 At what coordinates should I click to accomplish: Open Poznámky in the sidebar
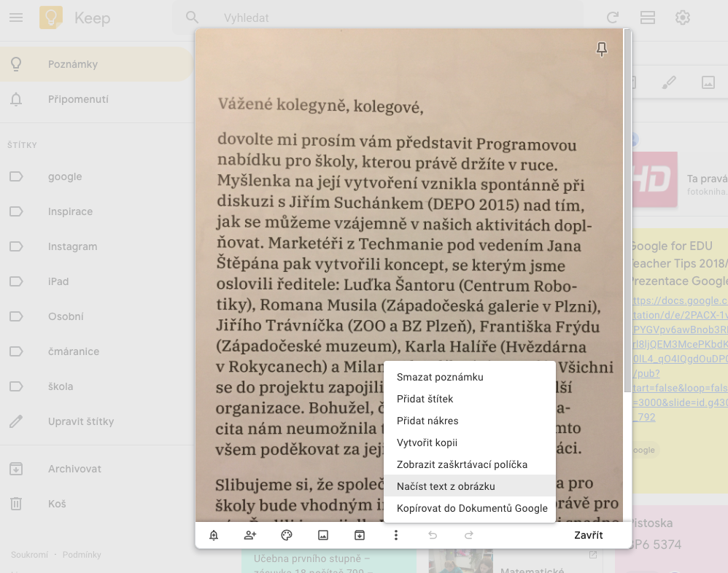[x=96, y=64]
